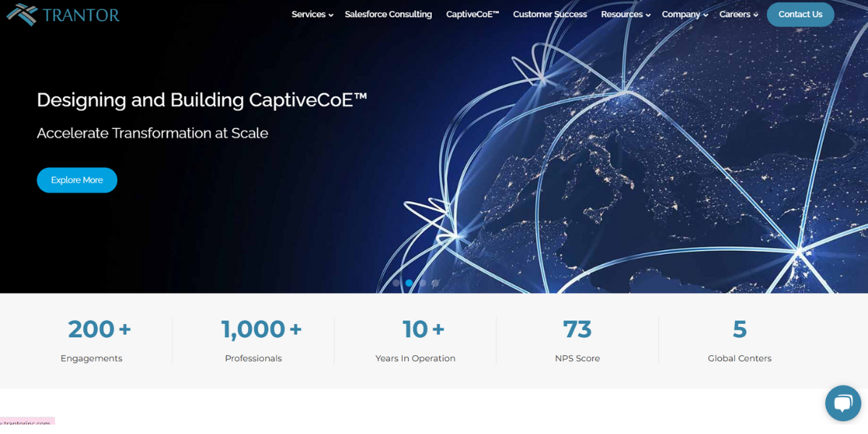Expand the Company menu
Screen dimensions: 868x434
(684, 14)
